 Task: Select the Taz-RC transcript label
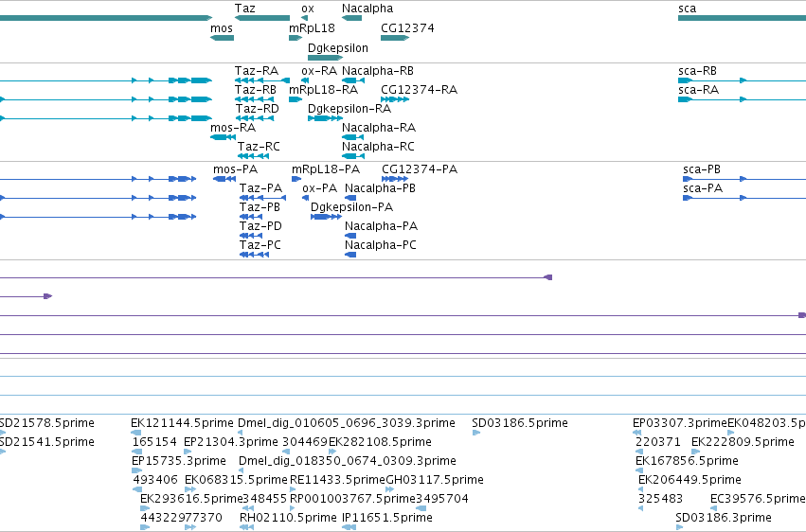pyautogui.click(x=259, y=147)
